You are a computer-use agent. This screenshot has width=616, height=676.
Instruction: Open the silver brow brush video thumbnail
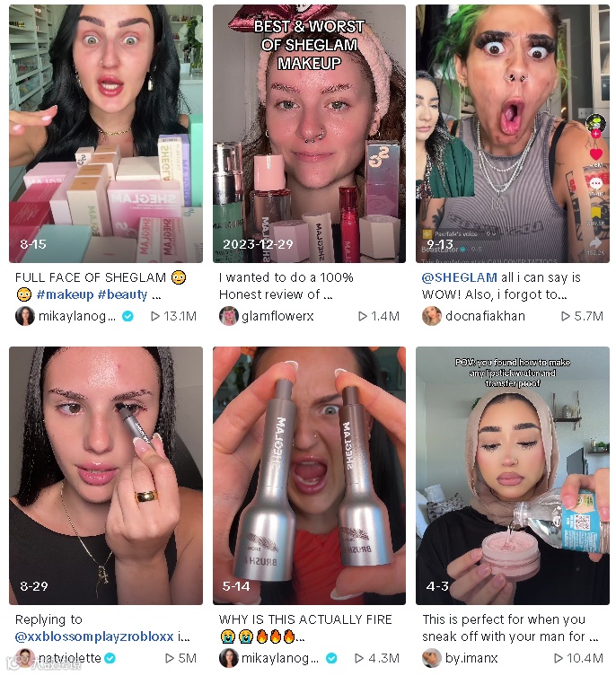(309, 476)
